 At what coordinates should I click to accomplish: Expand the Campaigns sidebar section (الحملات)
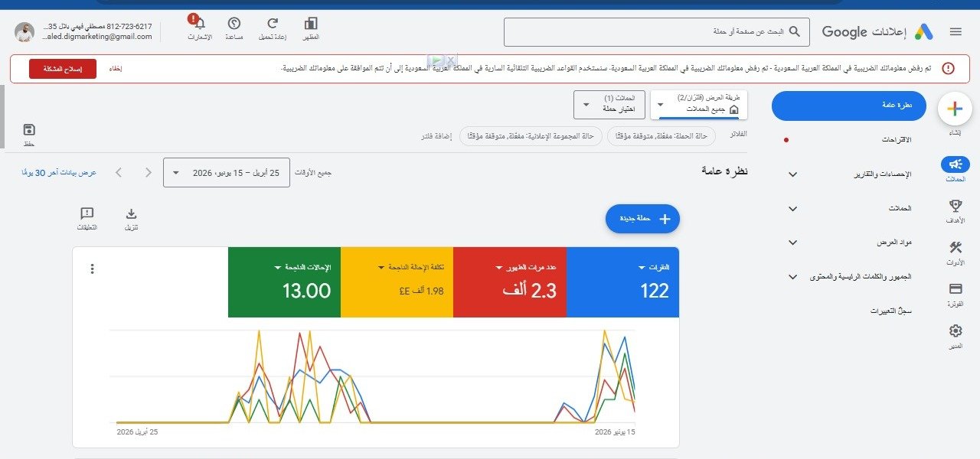[792, 208]
